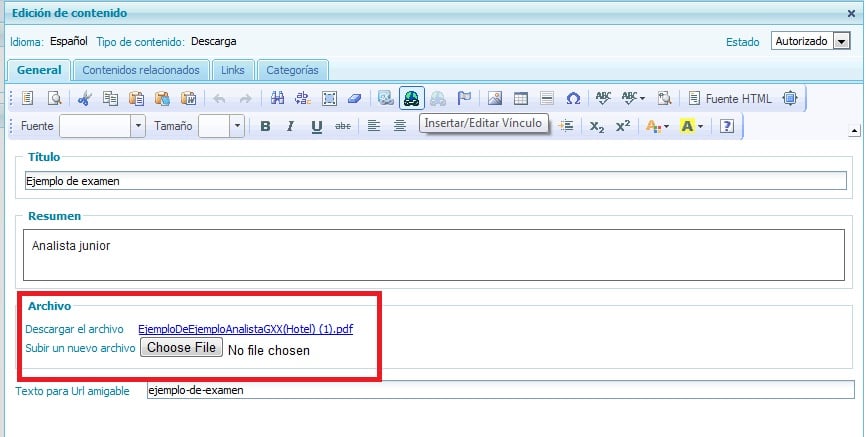Click the Choose File button
Image resolution: width=866 pixels, height=437 pixels.
click(x=180, y=348)
